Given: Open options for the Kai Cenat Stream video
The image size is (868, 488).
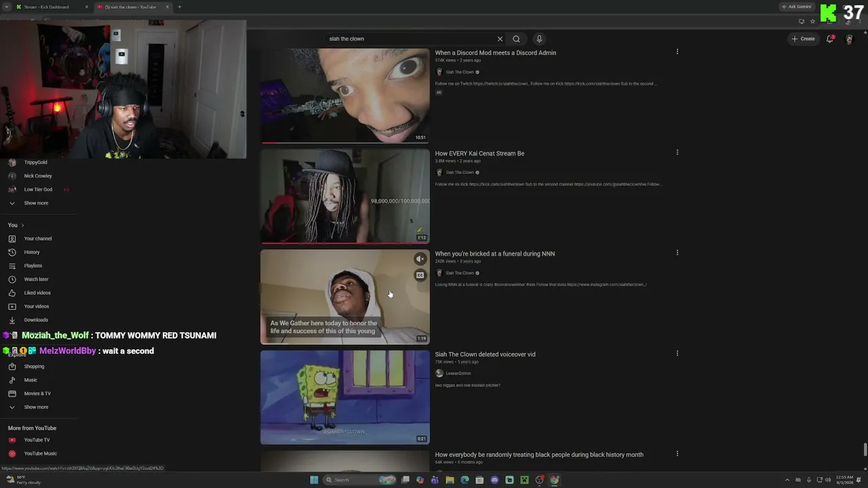Looking at the screenshot, I should click(x=677, y=152).
